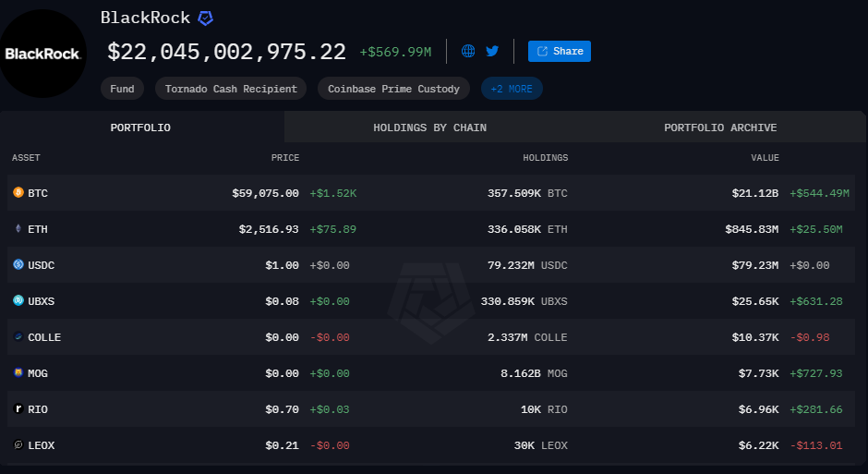Click the LEOX coin icon
Viewport: 868px width, 474px height.
coord(18,444)
